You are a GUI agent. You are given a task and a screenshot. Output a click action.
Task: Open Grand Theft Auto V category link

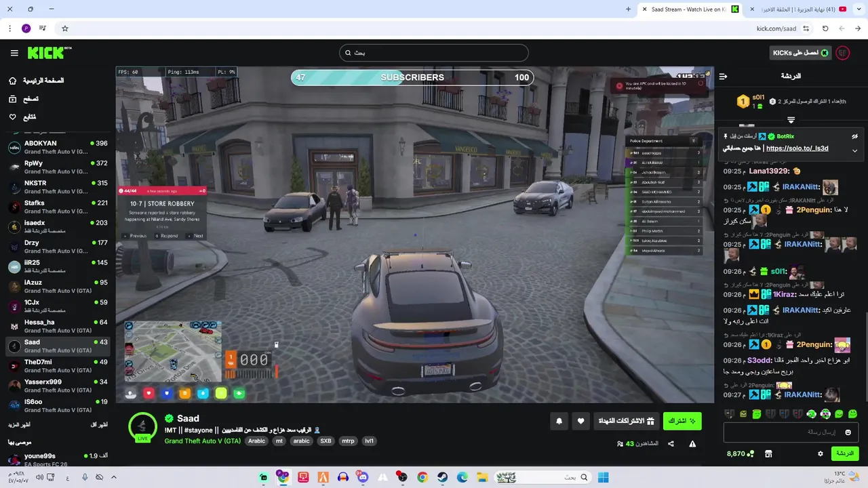(x=202, y=441)
